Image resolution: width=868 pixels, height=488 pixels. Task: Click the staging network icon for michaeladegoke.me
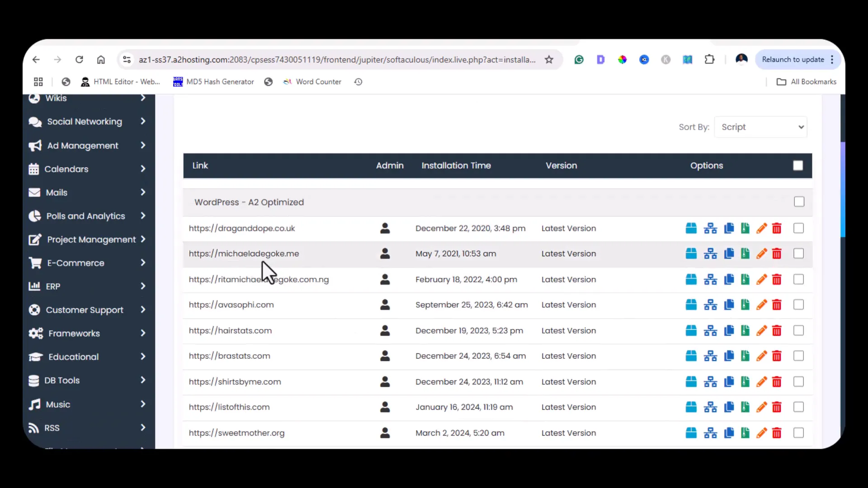tap(710, 254)
